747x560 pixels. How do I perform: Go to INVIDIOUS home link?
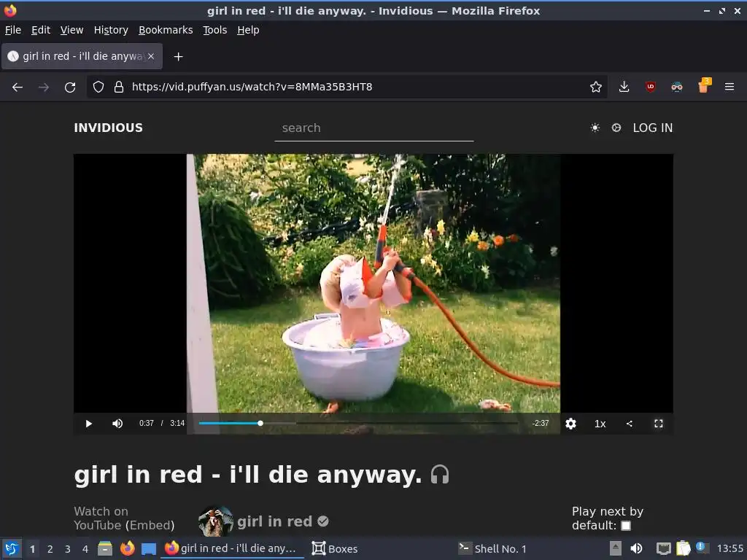(x=108, y=128)
